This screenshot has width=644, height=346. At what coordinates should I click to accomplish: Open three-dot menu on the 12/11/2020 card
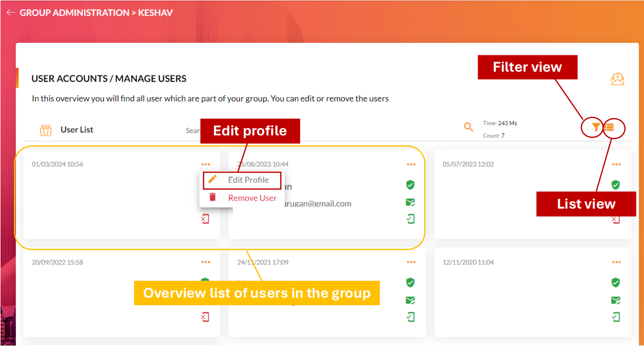616,262
